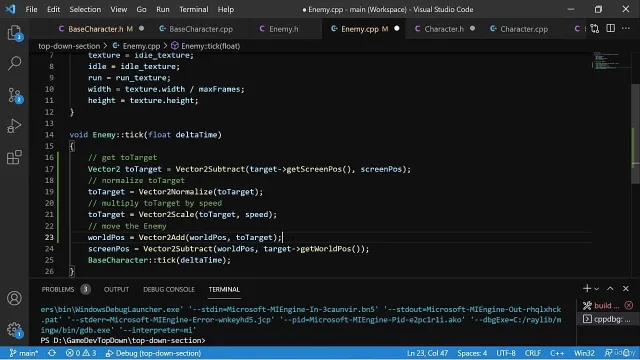Change language mode via C++ item

pos(557,353)
